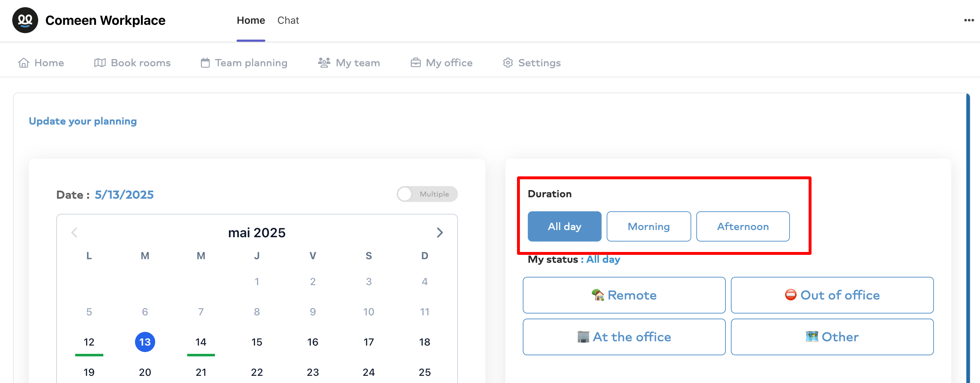Viewport: 980px width, 383px height.
Task: Toggle the Multiple dates switch
Action: tap(427, 194)
